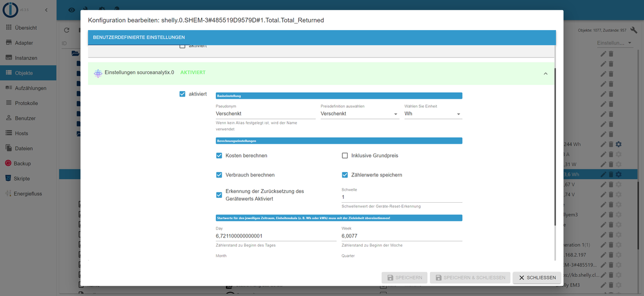Toggle 'Kosten berechnen' checkbox

(219, 156)
